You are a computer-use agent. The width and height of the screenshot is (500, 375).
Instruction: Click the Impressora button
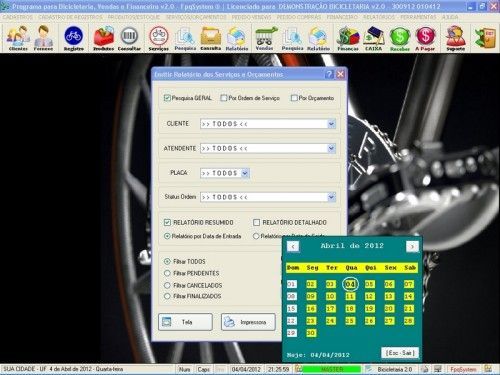tap(248, 322)
